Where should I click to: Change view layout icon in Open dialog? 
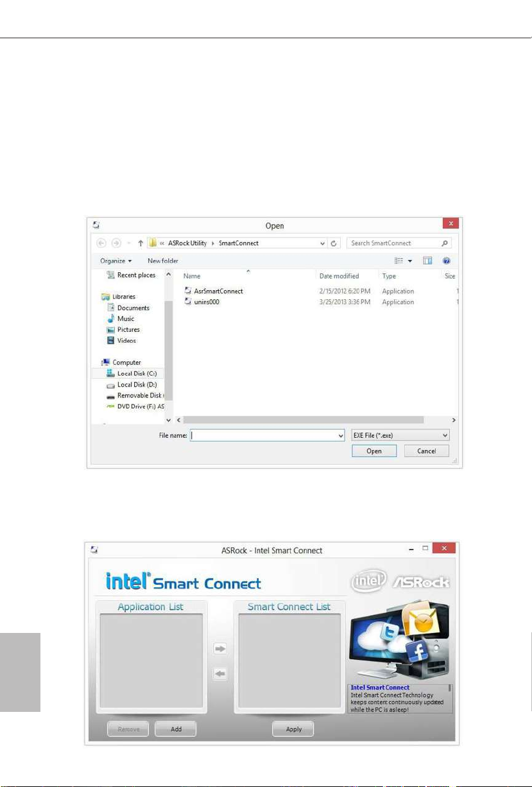399,261
